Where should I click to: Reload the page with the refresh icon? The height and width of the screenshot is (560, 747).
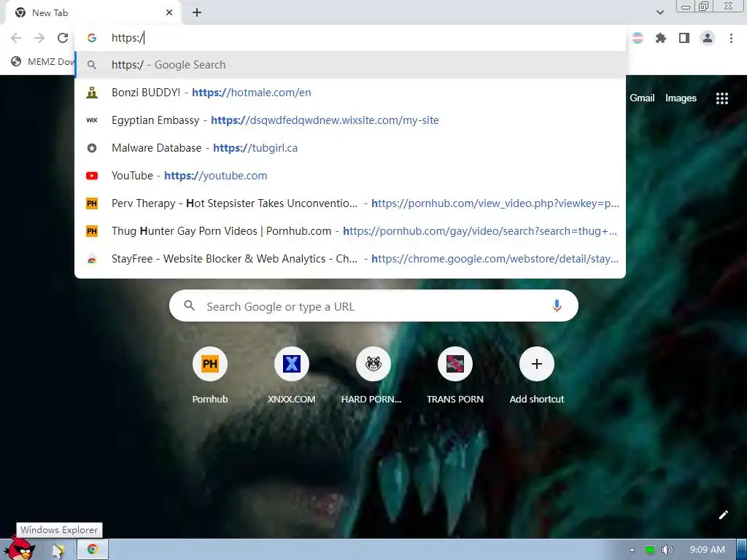[x=63, y=38]
